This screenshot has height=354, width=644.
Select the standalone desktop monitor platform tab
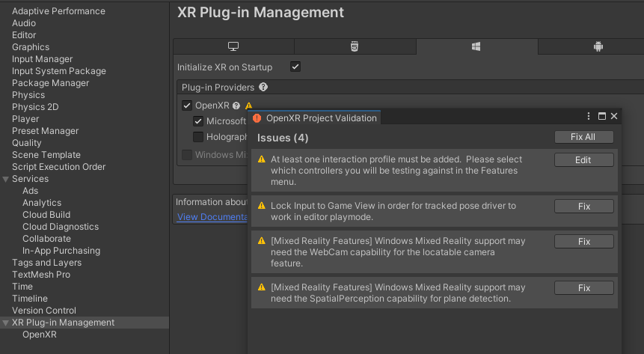tap(233, 46)
